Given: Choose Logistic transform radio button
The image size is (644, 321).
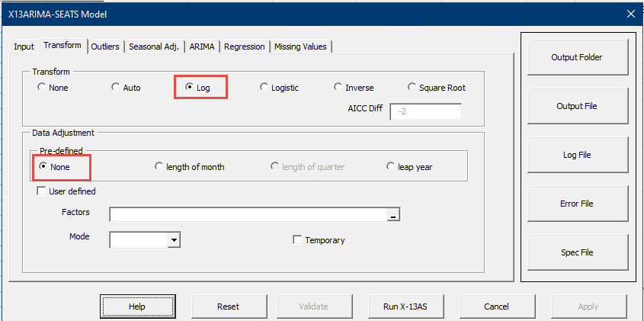Looking at the screenshot, I should pyautogui.click(x=279, y=88).
